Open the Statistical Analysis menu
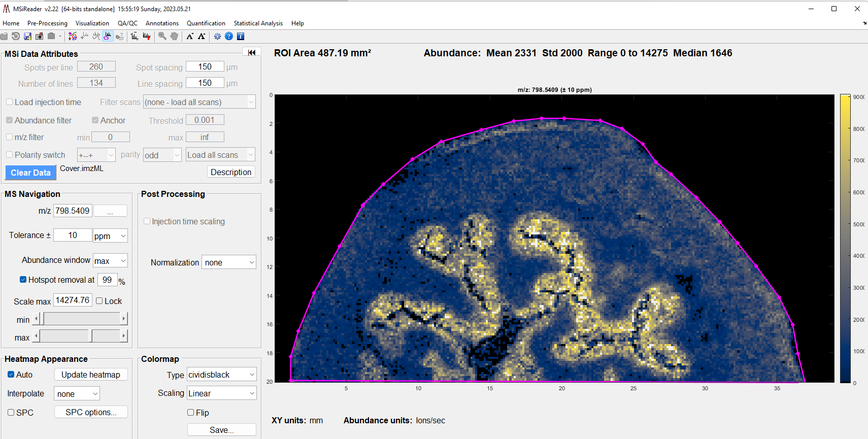This screenshot has height=439, width=868. 258,23
